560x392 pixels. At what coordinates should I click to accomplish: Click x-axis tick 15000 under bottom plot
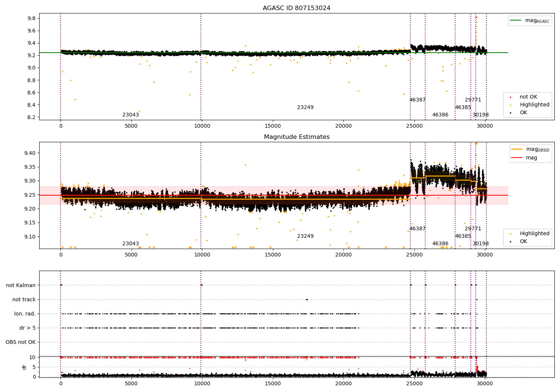pyautogui.click(x=273, y=383)
